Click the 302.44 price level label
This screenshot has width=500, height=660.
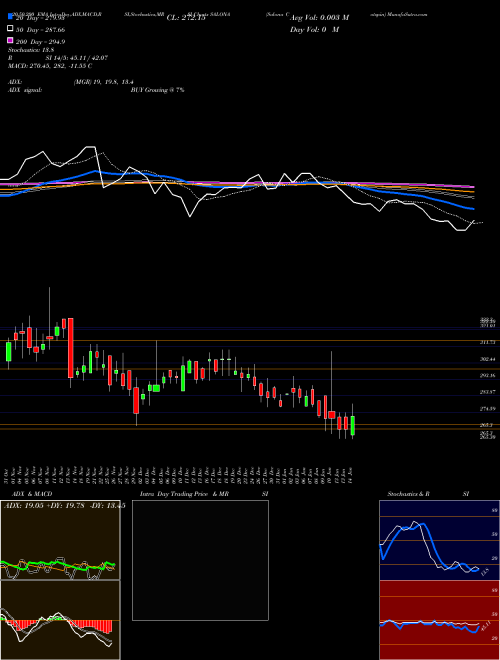pyautogui.click(x=487, y=359)
